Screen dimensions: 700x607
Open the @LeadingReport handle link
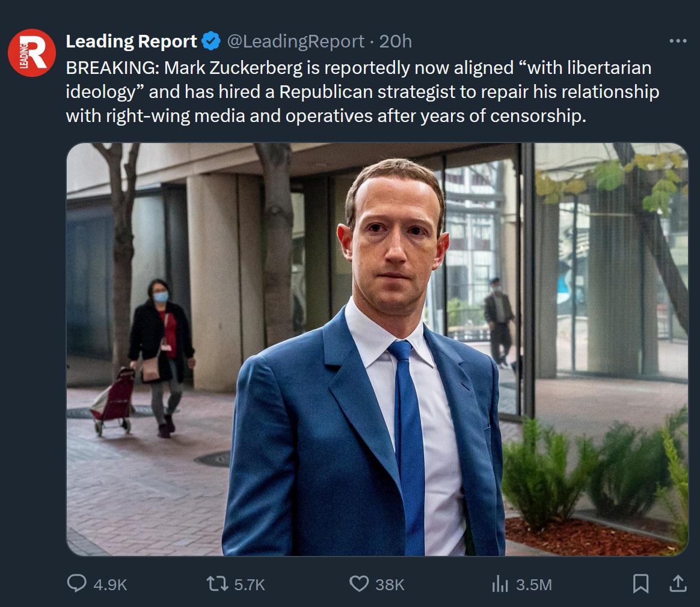point(295,41)
